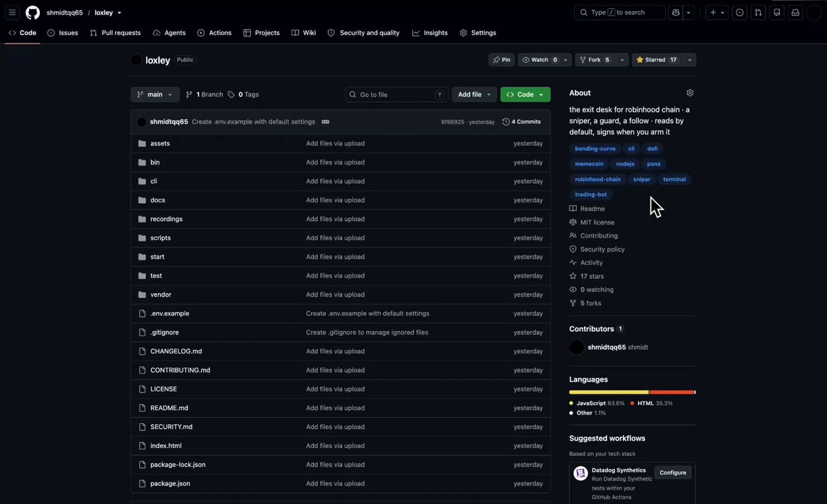
Task: Expand the commit message ellipsis
Action: pos(325,122)
